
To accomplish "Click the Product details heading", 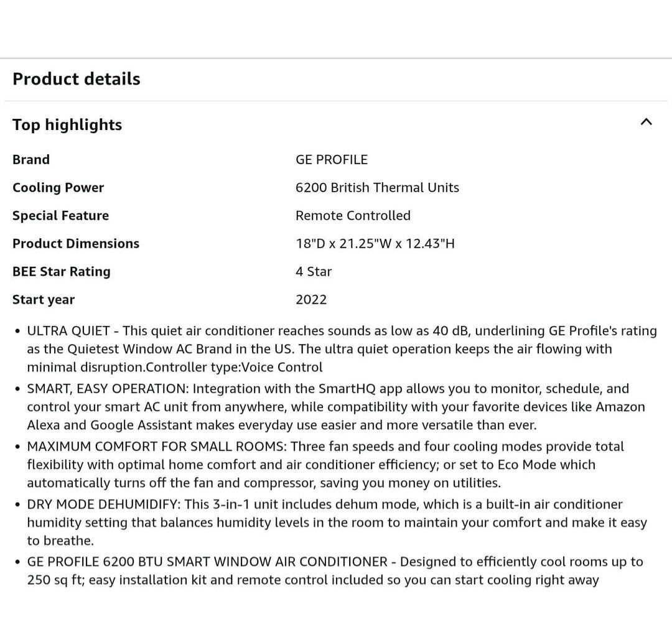I will coord(77,79).
